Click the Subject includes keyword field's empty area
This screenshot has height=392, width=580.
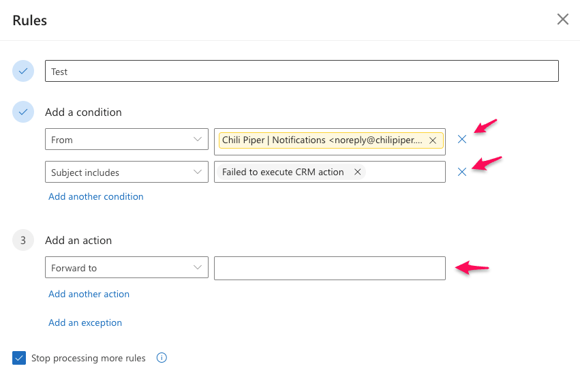pyautogui.click(x=405, y=172)
